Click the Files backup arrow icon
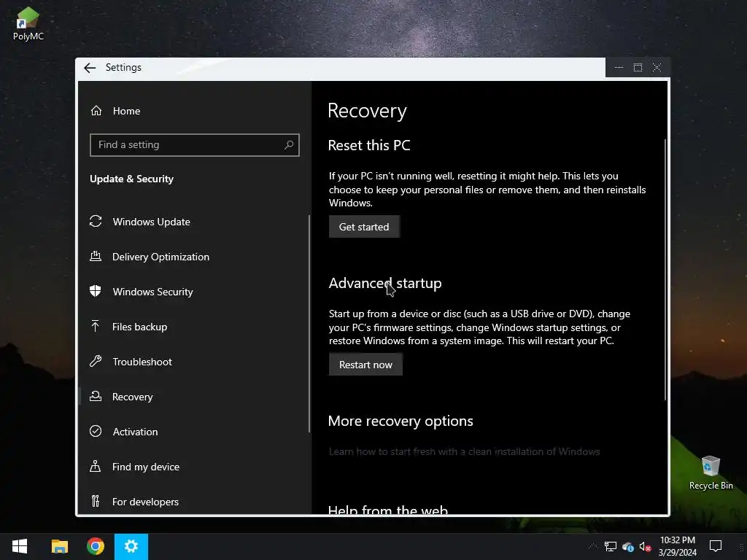This screenshot has width=747, height=560. (x=96, y=326)
